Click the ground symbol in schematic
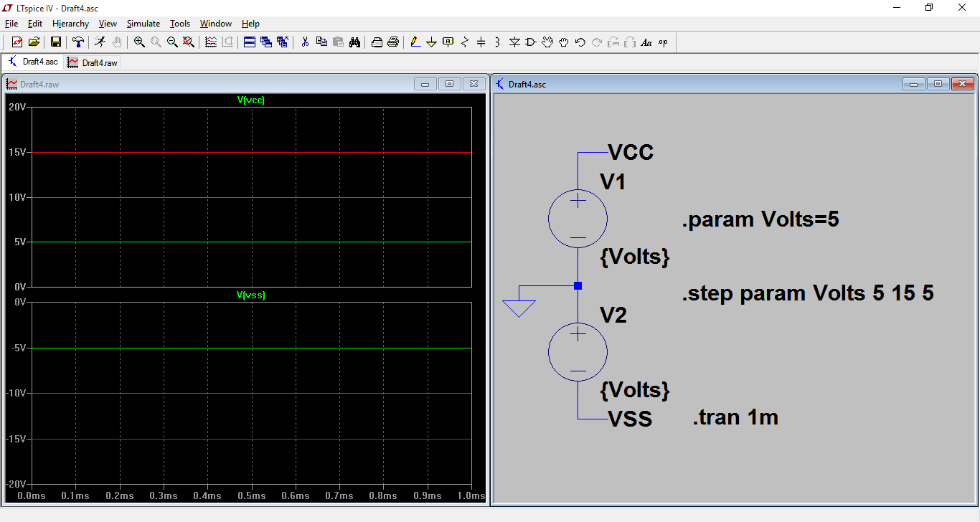980x522 pixels. 519,308
